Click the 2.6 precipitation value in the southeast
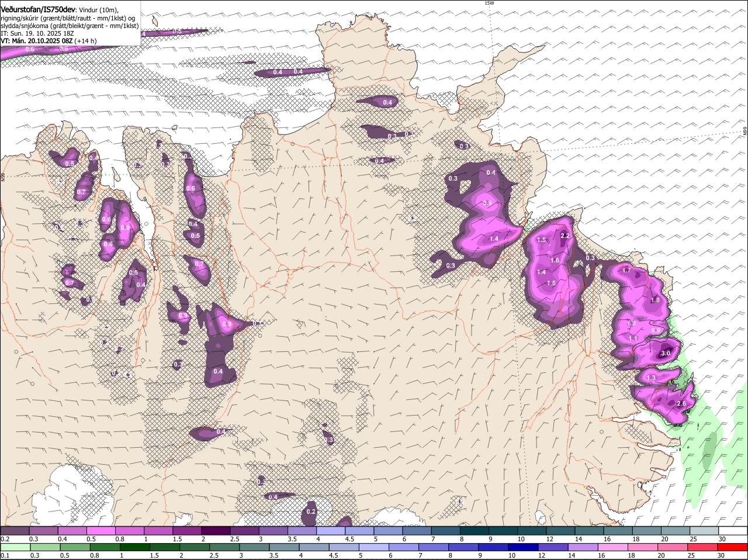This screenshot has width=748, height=560. (x=681, y=404)
